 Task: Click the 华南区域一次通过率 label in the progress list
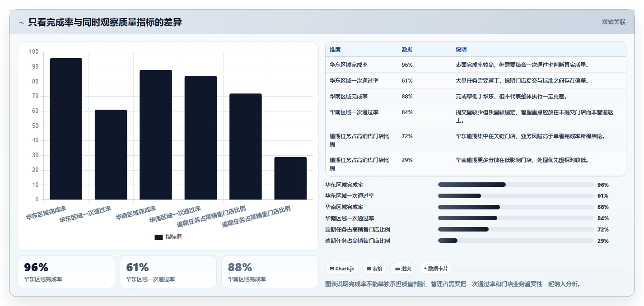pos(350,218)
